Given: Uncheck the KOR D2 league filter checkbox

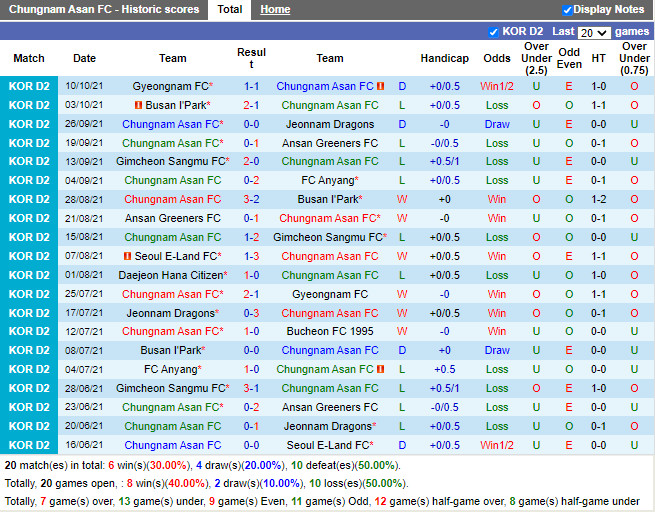Looking at the screenshot, I should pos(493,32).
